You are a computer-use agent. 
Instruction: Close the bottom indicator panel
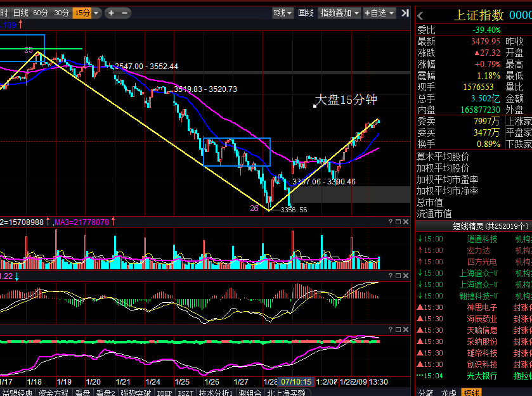coord(406,329)
